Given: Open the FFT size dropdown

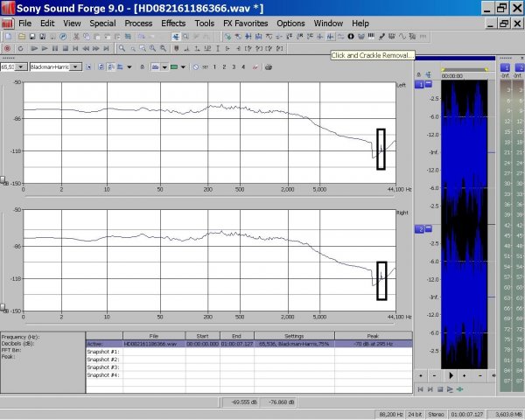Looking at the screenshot, I should click(21, 66).
